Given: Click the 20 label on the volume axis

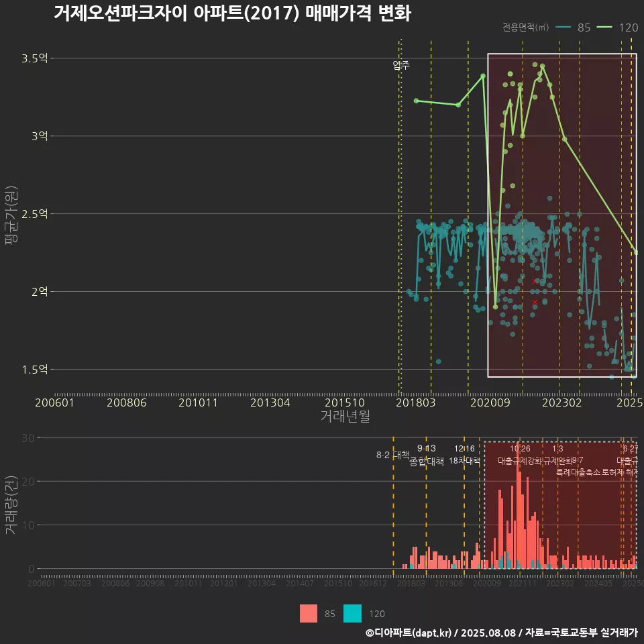Looking at the screenshot, I should [x=28, y=482].
